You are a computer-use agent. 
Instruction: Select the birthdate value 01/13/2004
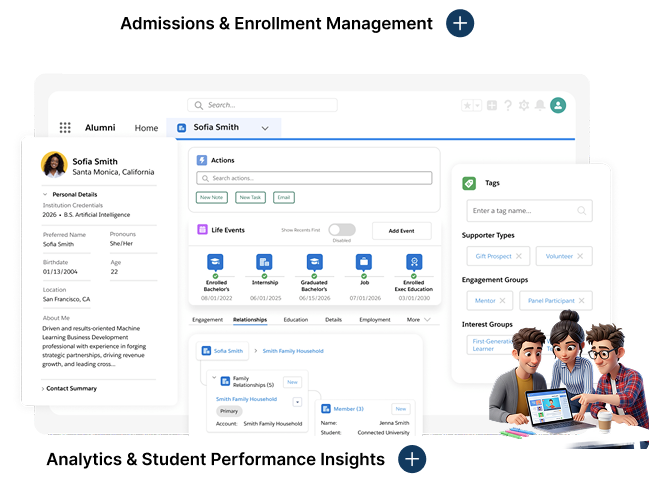60,272
